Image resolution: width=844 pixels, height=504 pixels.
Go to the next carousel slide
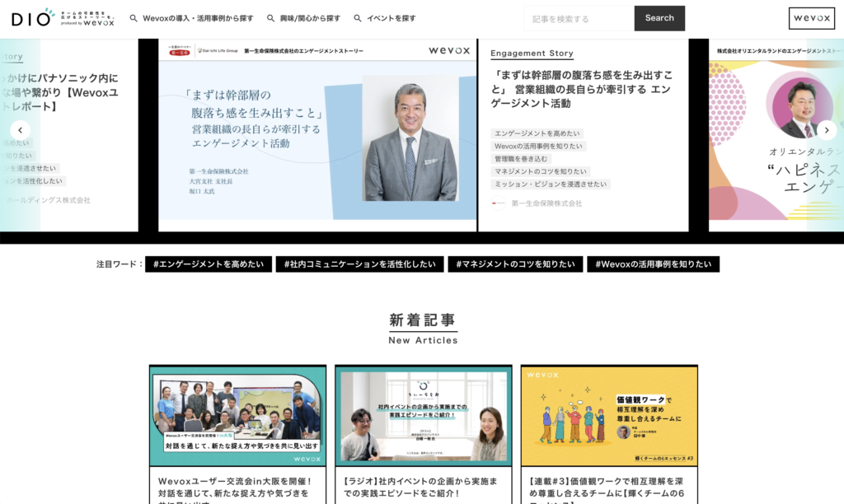click(x=827, y=130)
